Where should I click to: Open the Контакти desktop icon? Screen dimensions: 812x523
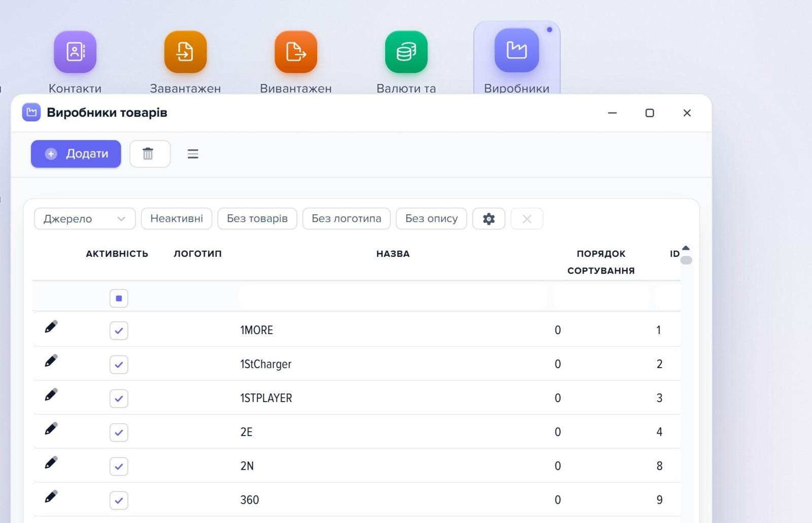coord(75,52)
